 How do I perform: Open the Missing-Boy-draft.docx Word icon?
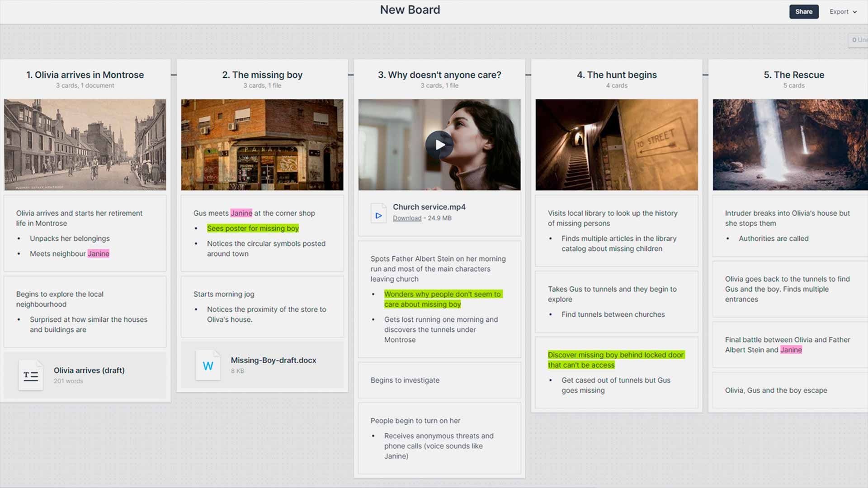click(208, 366)
